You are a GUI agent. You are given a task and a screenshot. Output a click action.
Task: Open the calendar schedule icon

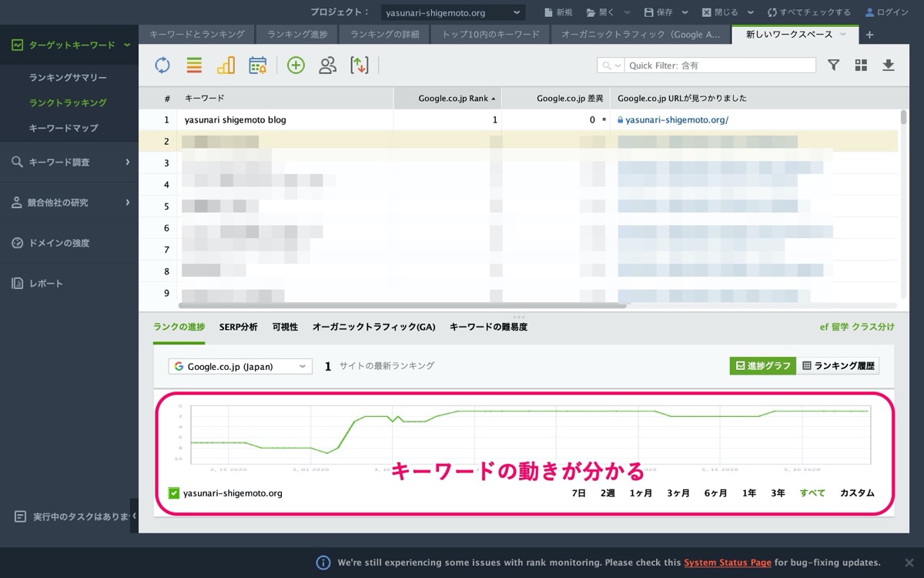tap(258, 66)
